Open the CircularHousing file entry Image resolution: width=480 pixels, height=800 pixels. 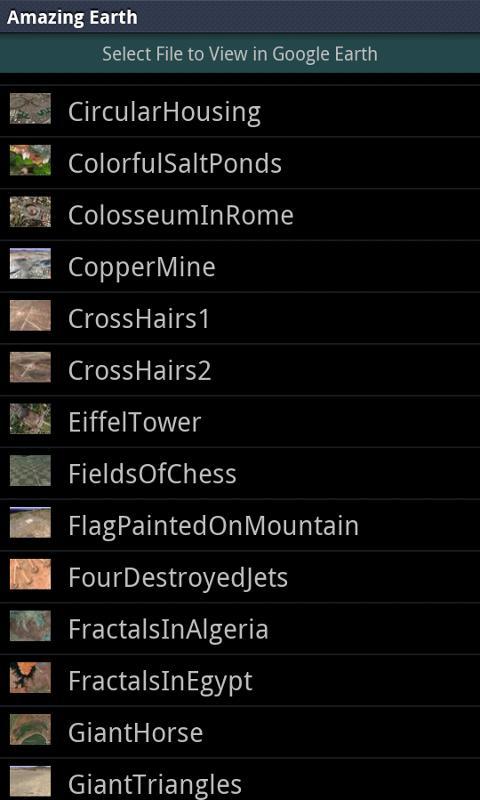tap(240, 111)
